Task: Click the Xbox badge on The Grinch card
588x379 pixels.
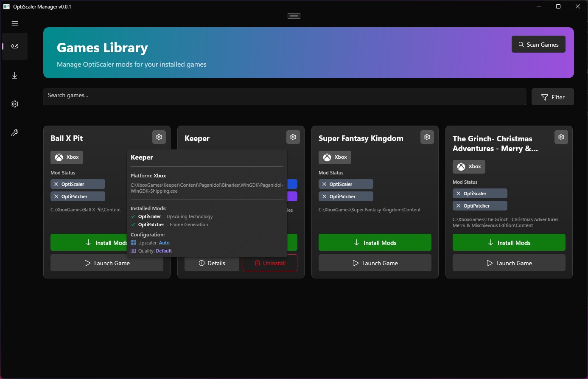Action: pos(469,167)
